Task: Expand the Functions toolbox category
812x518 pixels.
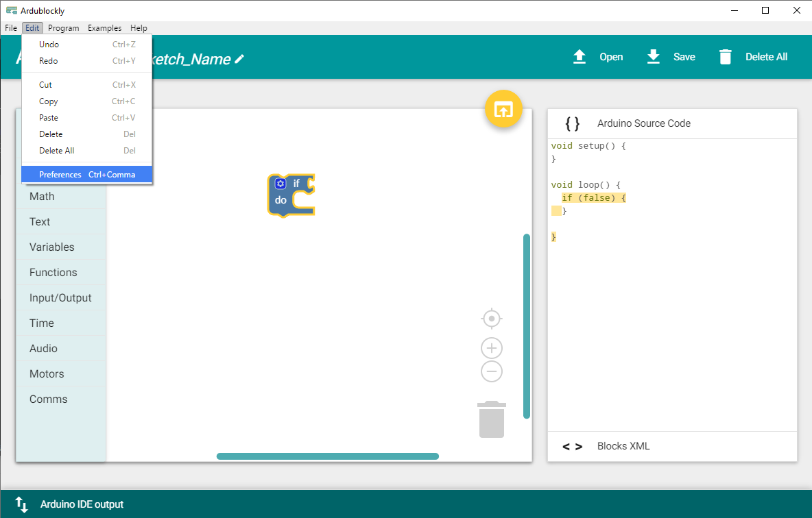Action: click(x=61, y=273)
